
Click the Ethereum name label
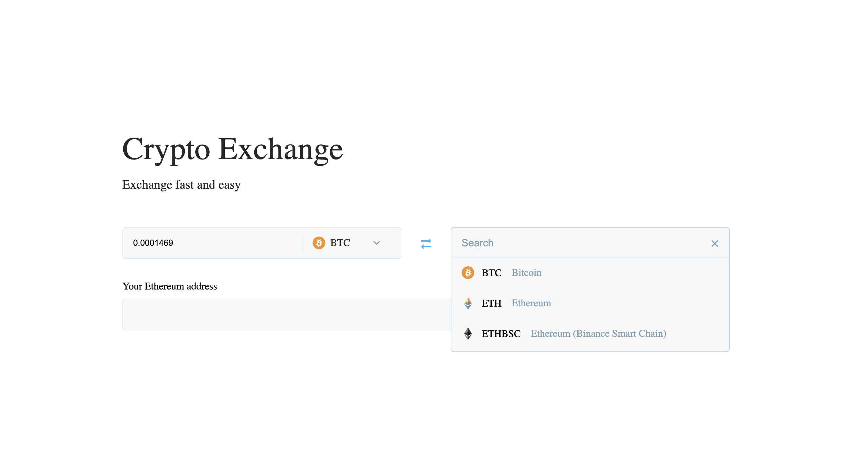point(531,303)
